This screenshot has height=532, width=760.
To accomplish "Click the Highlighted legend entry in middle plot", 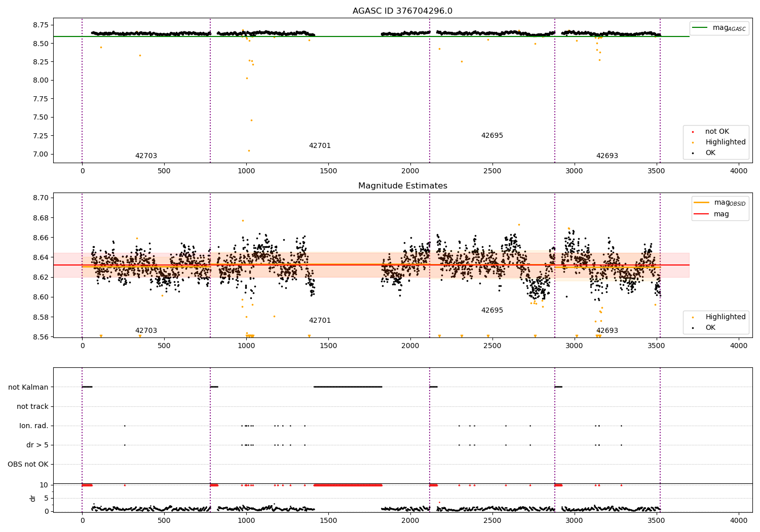I will coord(719,317).
